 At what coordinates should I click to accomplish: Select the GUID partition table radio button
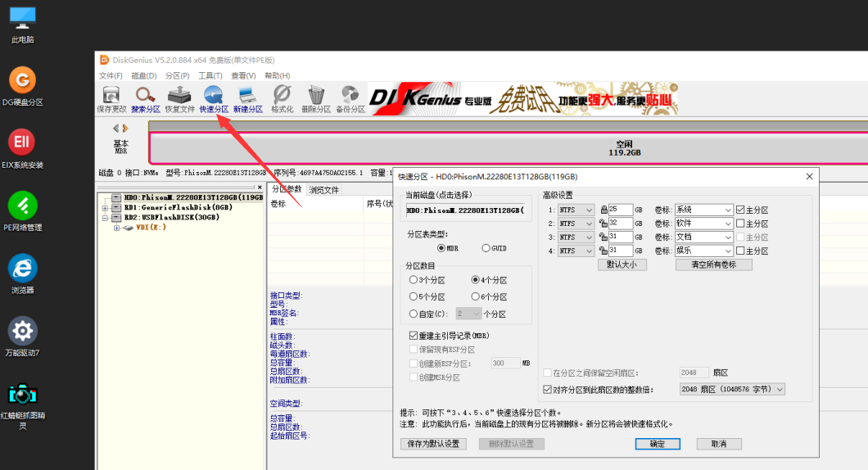pos(486,248)
